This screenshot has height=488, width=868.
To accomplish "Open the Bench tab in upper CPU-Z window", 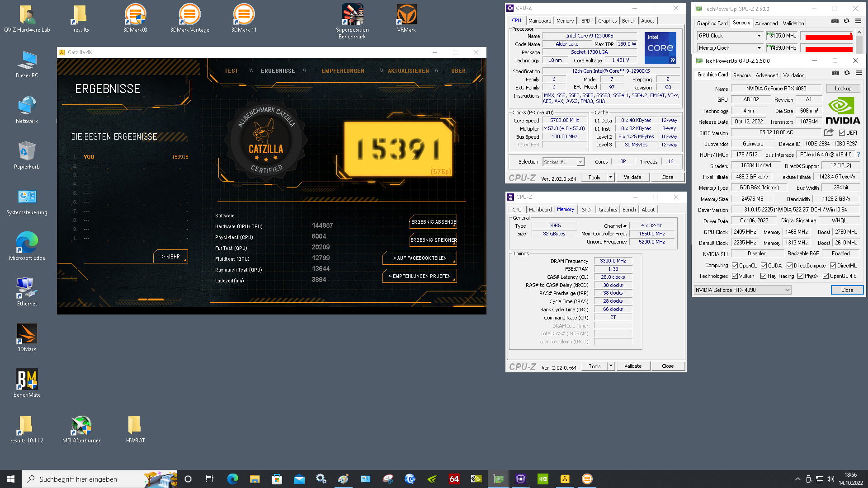I will pyautogui.click(x=628, y=21).
